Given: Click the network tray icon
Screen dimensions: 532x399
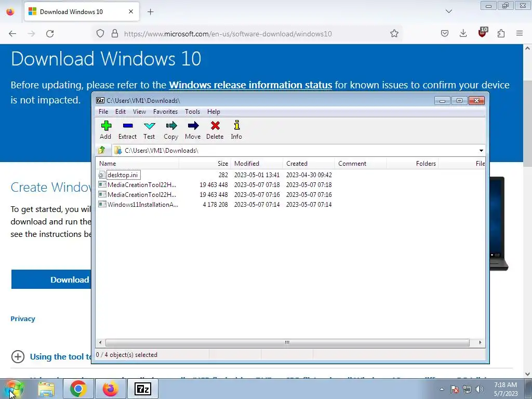Looking at the screenshot, I should [x=467, y=389].
